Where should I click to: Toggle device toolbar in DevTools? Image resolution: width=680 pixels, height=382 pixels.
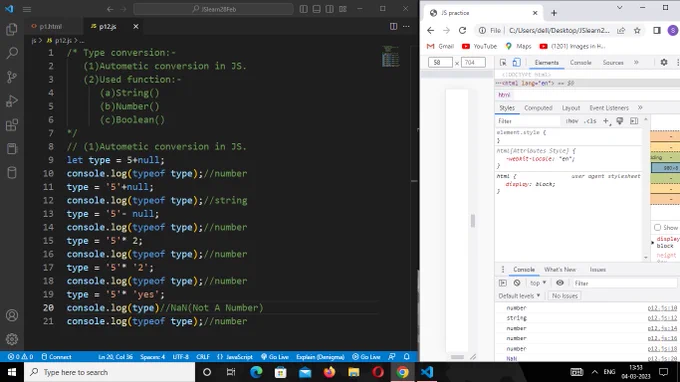(517, 62)
